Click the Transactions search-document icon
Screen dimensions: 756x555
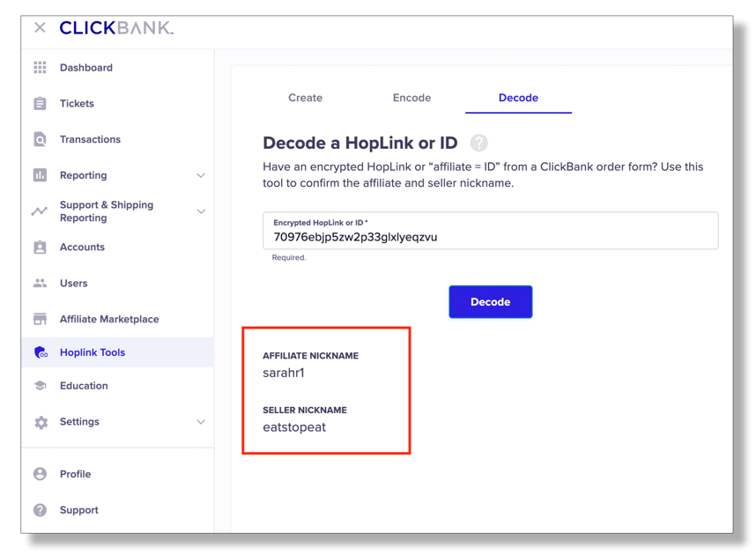40,139
